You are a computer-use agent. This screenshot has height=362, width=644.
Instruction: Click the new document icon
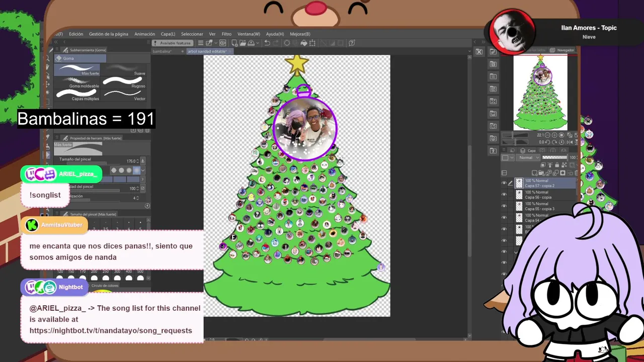coord(234,43)
